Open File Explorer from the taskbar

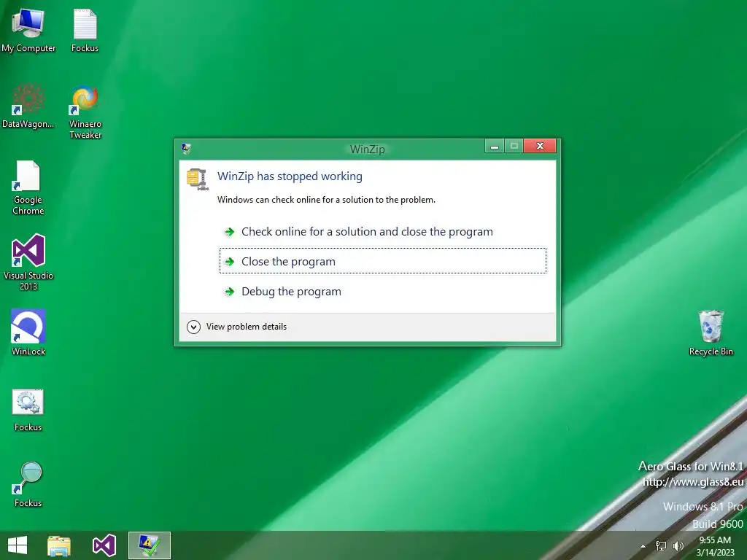(59, 545)
